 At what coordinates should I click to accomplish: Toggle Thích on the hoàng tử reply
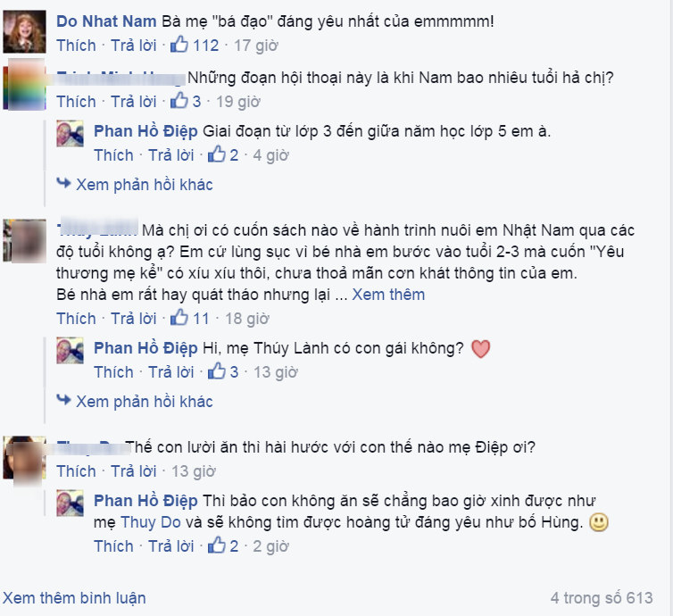[x=113, y=546]
